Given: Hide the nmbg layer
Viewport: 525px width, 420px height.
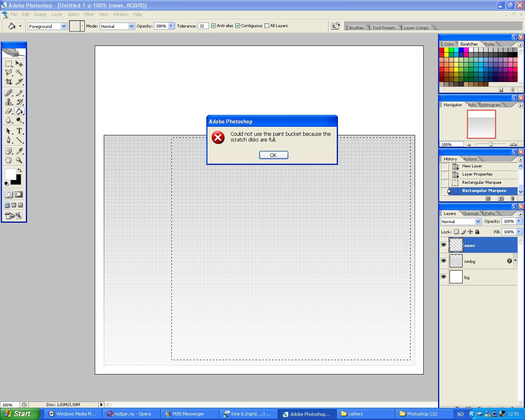Looking at the screenshot, I should click(443, 261).
